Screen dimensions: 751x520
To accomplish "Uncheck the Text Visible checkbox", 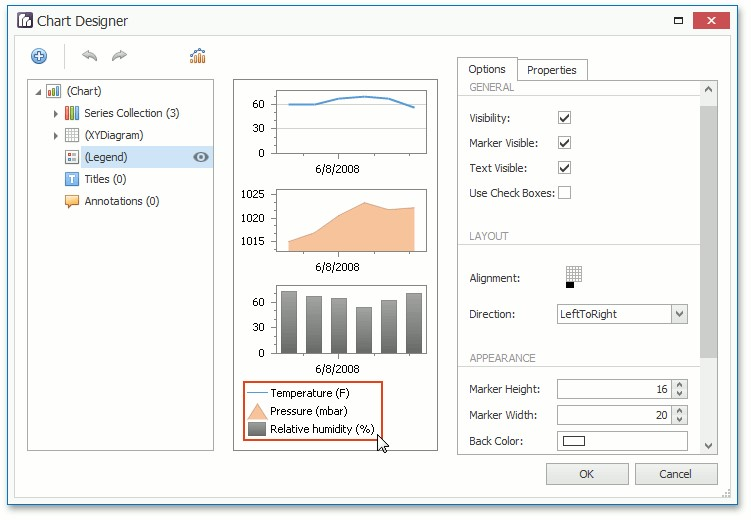I will tap(564, 168).
